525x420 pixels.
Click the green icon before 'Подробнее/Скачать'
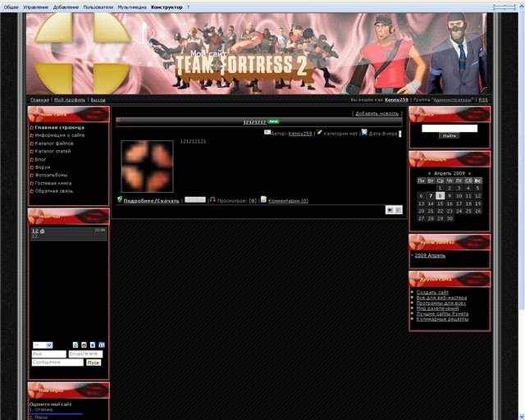(120, 199)
